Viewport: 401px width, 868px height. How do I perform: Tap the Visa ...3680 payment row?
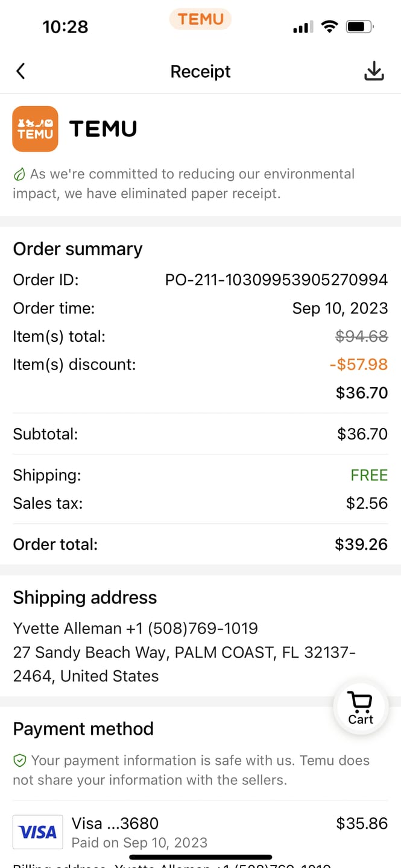coord(200,832)
